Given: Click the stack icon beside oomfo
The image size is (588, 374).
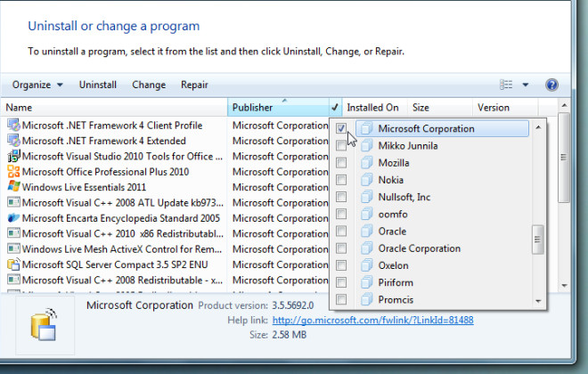Looking at the screenshot, I should tap(367, 214).
